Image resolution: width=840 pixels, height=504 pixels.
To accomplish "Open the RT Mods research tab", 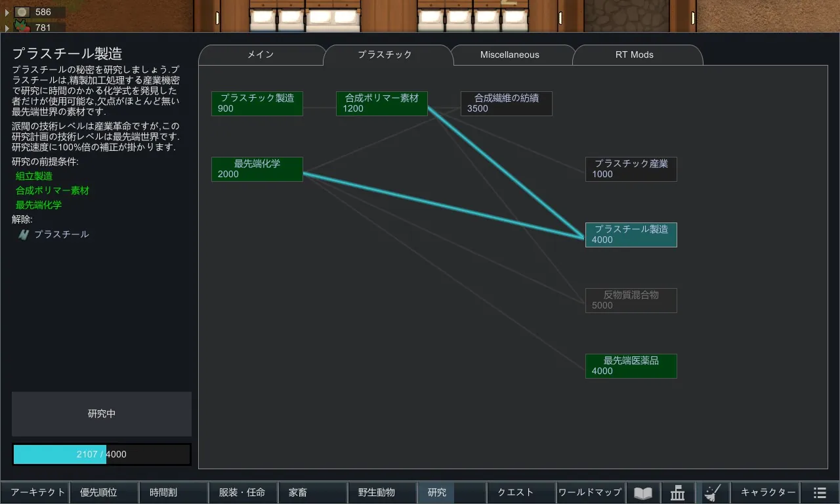I will pyautogui.click(x=634, y=55).
